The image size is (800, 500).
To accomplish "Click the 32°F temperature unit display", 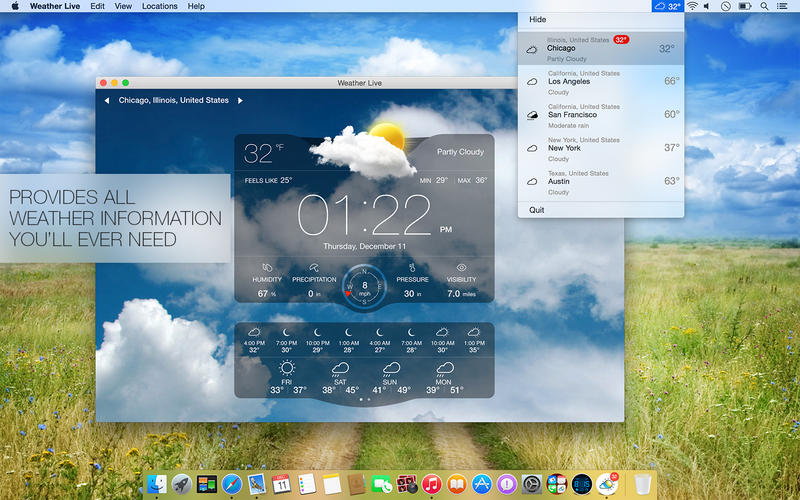I will tap(264, 153).
